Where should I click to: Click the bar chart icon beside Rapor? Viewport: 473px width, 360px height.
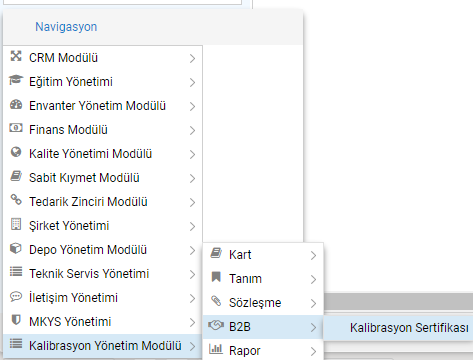(x=216, y=349)
